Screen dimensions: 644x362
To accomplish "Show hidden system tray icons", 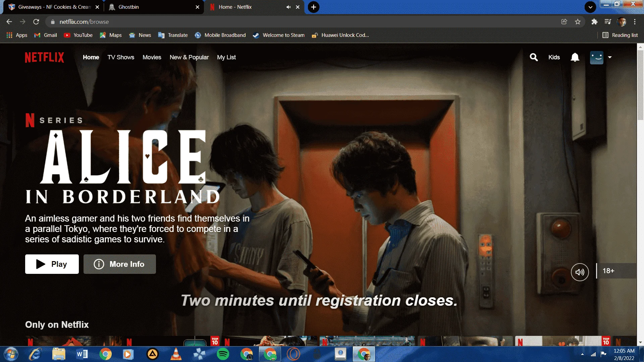I will (x=582, y=354).
